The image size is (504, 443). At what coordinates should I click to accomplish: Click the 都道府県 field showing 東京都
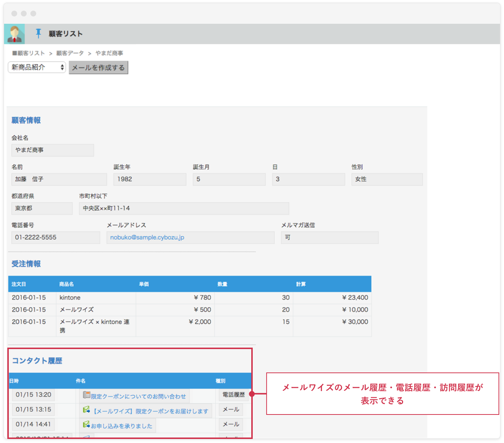(x=42, y=208)
